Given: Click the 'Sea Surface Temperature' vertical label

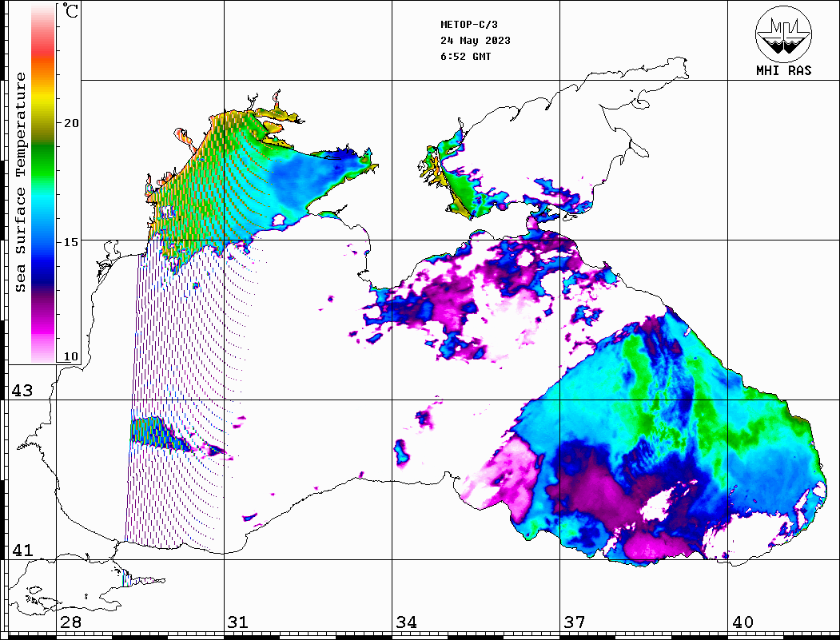Looking at the screenshot, I should tap(20, 182).
